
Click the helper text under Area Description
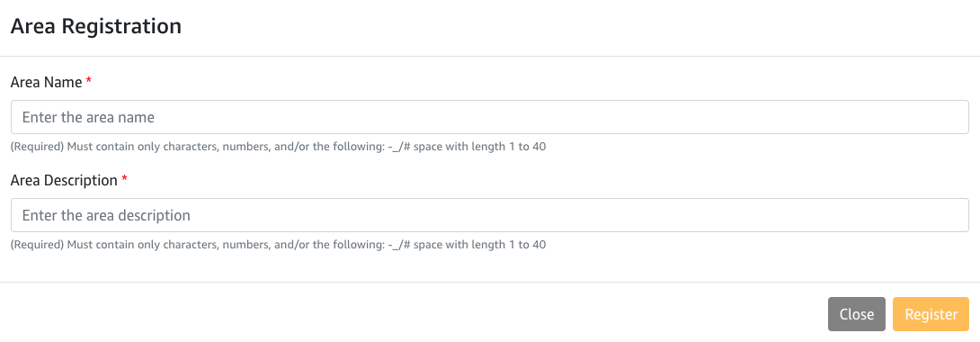pos(279,245)
